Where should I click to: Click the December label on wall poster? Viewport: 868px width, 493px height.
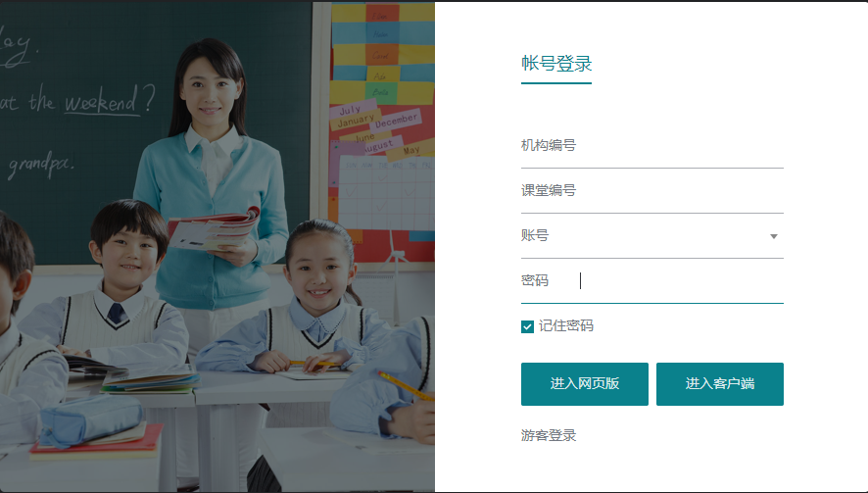[397, 121]
